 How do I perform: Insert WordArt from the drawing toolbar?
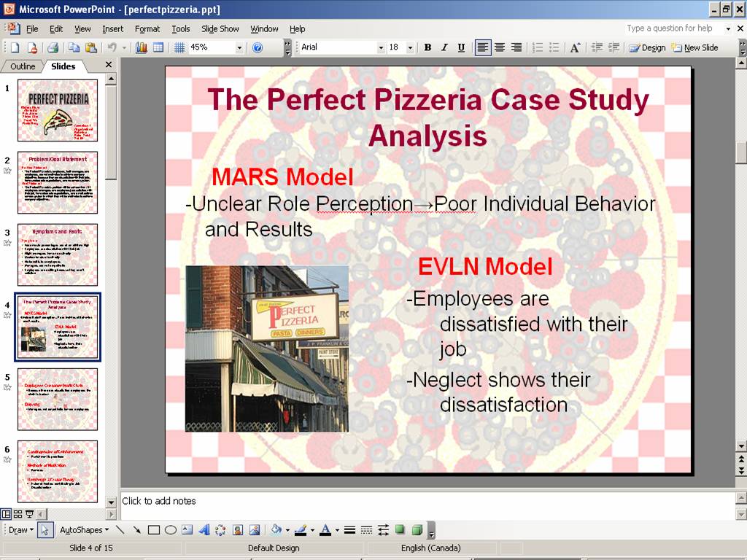pos(204,530)
